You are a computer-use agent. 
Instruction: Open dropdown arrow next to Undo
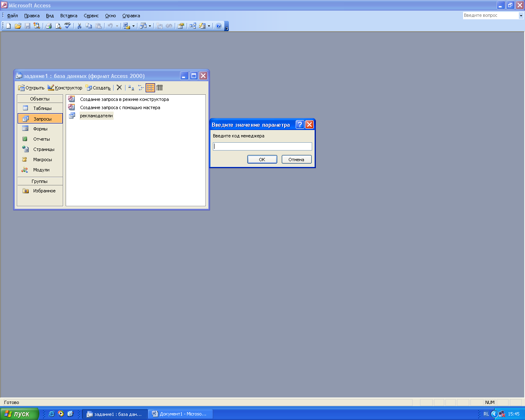(117, 26)
